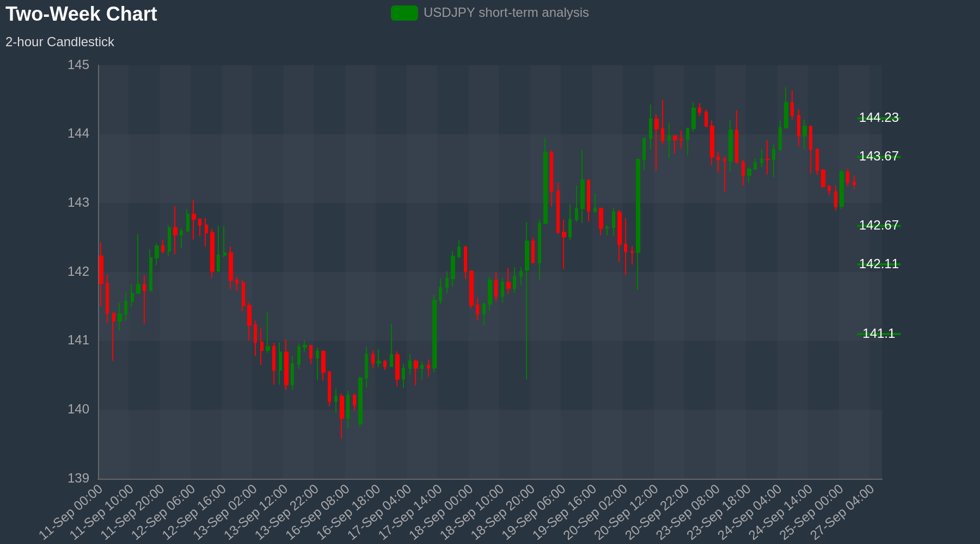Click the USDJPY short-term analysis legend label

click(506, 13)
